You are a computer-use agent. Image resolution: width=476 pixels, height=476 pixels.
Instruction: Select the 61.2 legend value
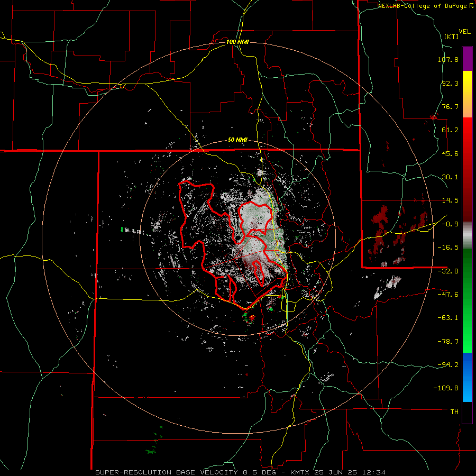(450, 130)
